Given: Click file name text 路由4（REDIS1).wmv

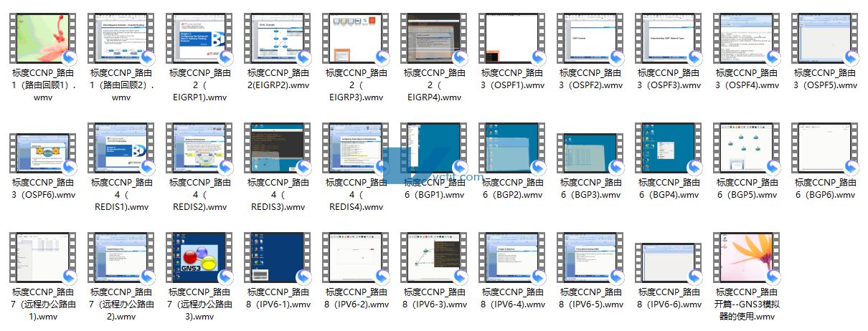Looking at the screenshot, I should coord(122,195).
